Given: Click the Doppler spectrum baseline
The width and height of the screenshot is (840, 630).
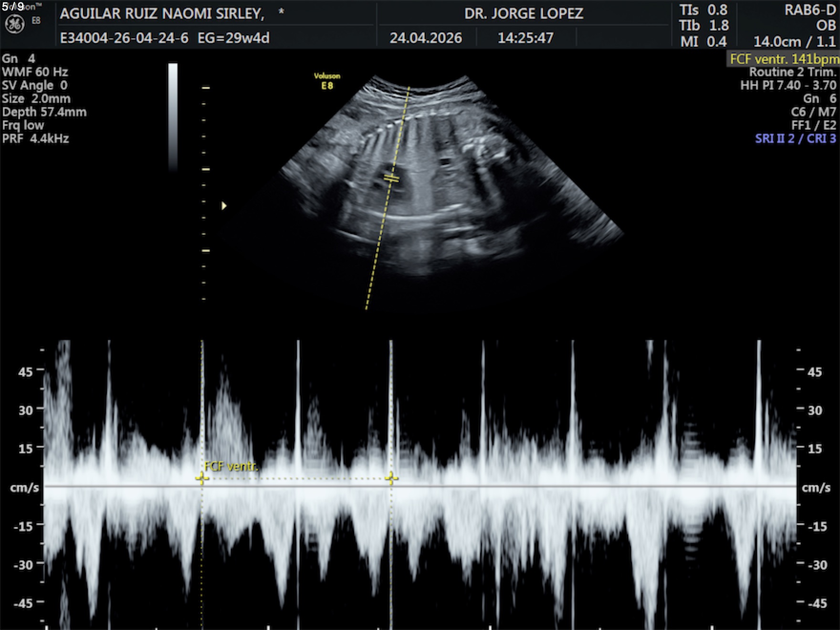Looking at the screenshot, I should [420, 486].
